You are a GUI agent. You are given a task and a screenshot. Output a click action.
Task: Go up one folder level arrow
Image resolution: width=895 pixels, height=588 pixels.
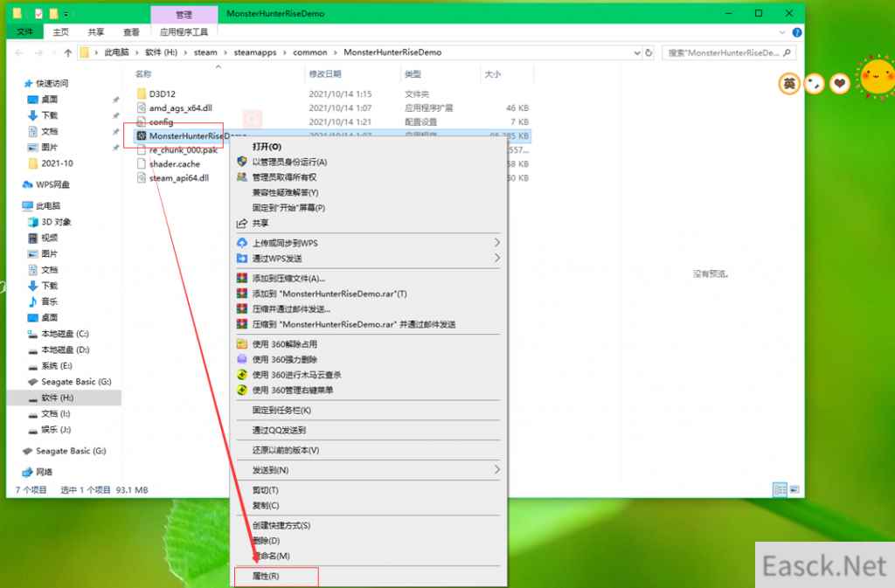68,52
